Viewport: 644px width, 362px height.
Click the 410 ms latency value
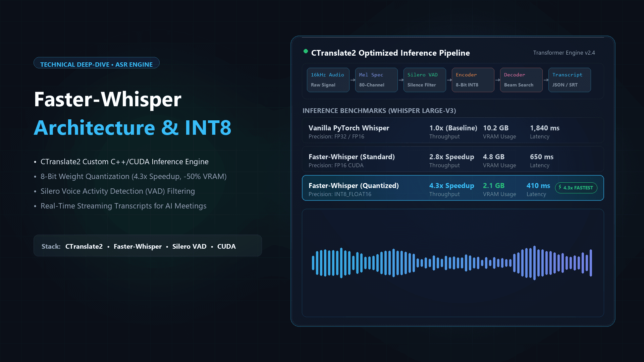click(x=538, y=186)
